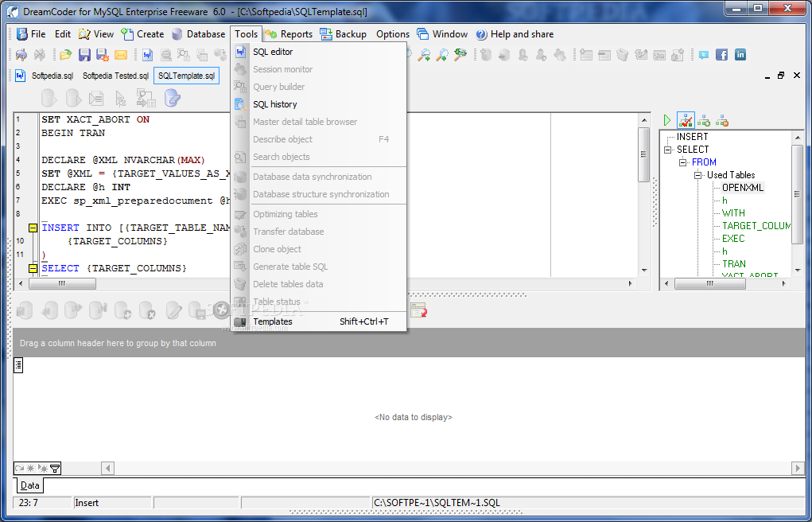The height and width of the screenshot is (522, 812).
Task: Click the record indicator icon in data grid
Action: point(18,365)
